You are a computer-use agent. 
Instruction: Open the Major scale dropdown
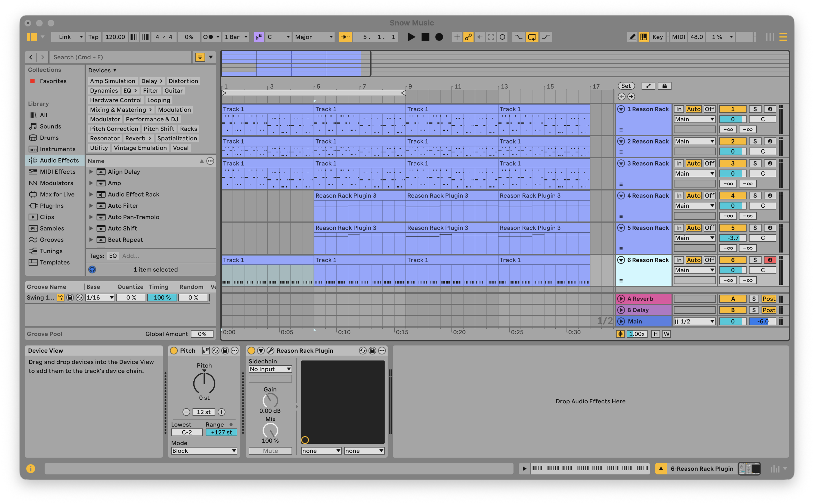point(313,37)
